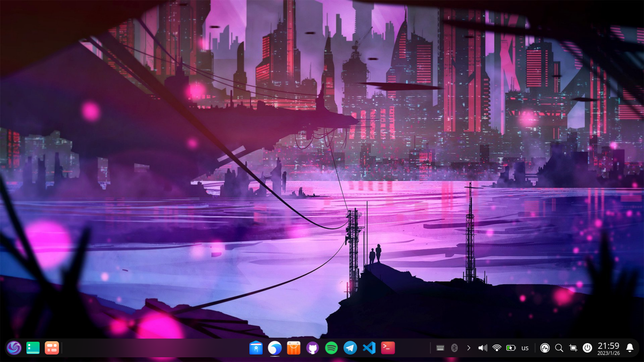Show the desktop using the teal dock icon
This screenshot has width=644, height=362.
pyautogui.click(x=33, y=348)
